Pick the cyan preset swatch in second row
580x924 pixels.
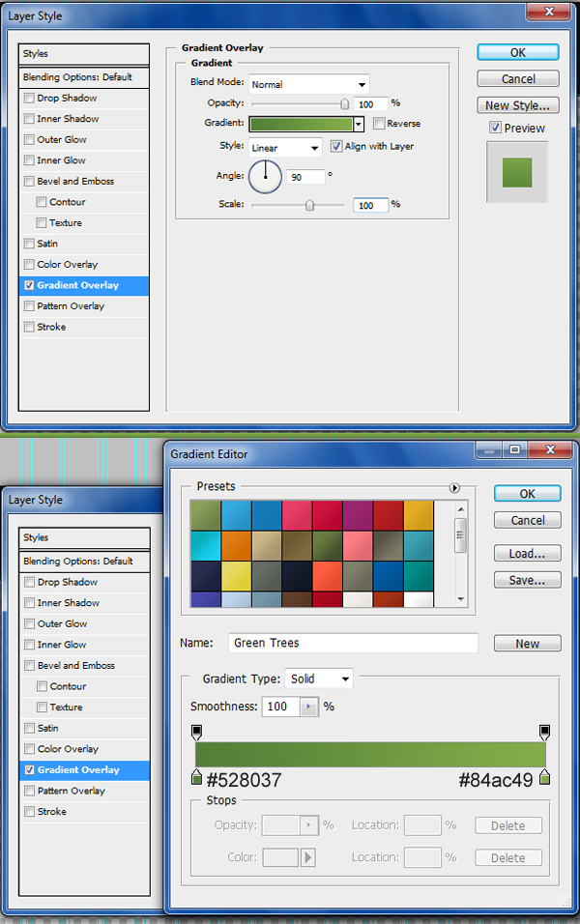coord(206,546)
